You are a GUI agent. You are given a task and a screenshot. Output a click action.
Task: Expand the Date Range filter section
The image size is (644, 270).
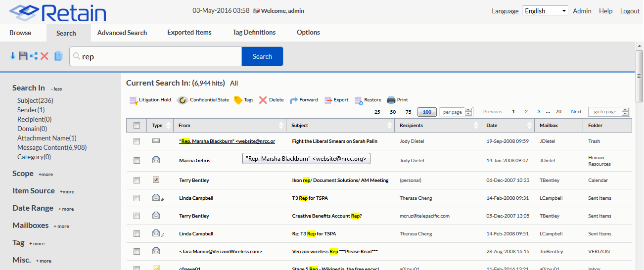pyautogui.click(x=66, y=209)
